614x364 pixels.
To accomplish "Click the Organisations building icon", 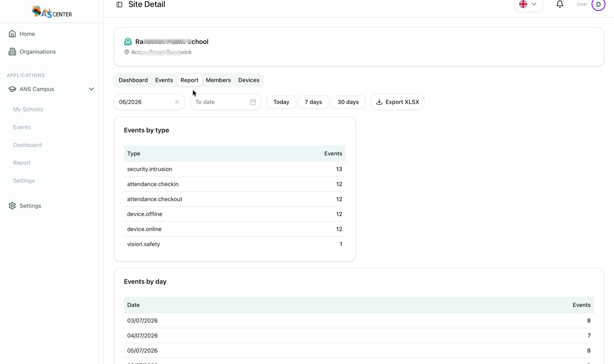I will pos(12,52).
